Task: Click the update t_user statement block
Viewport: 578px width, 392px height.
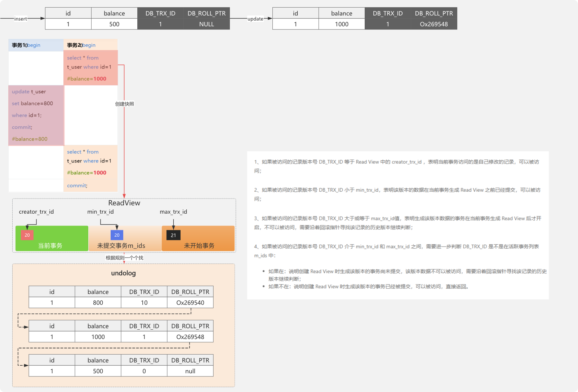Action: click(x=36, y=115)
